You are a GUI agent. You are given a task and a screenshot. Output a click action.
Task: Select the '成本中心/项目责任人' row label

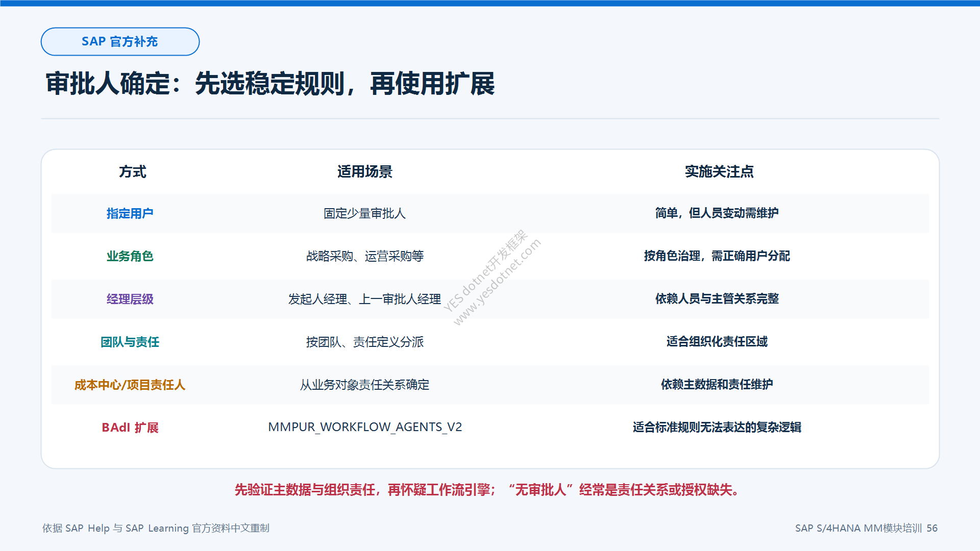[130, 385]
